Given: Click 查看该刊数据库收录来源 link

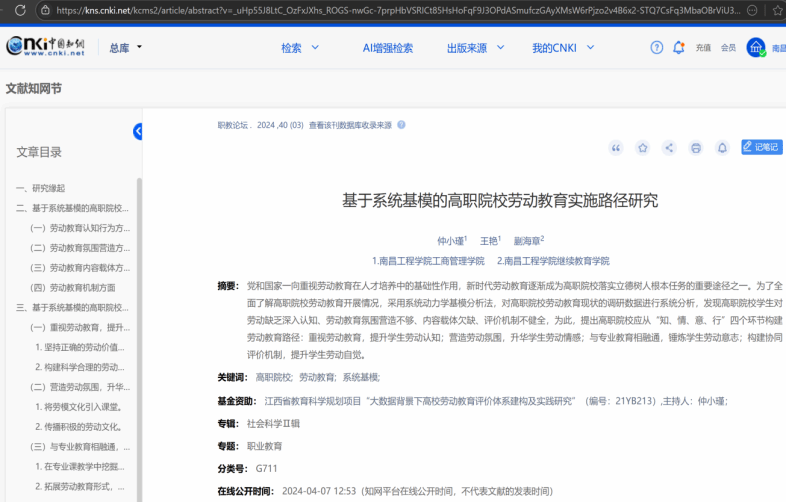Looking at the screenshot, I should (x=350, y=125).
